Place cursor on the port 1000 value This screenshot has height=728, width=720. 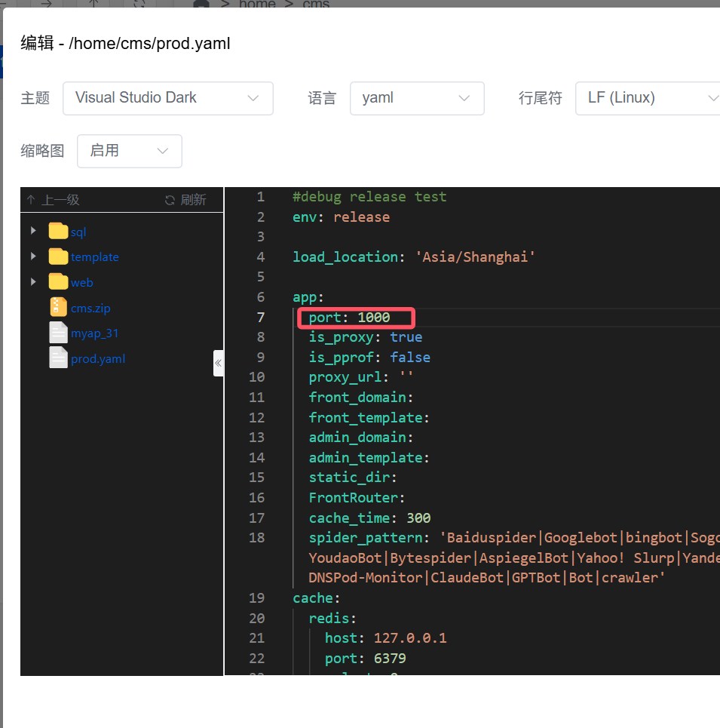coord(373,318)
